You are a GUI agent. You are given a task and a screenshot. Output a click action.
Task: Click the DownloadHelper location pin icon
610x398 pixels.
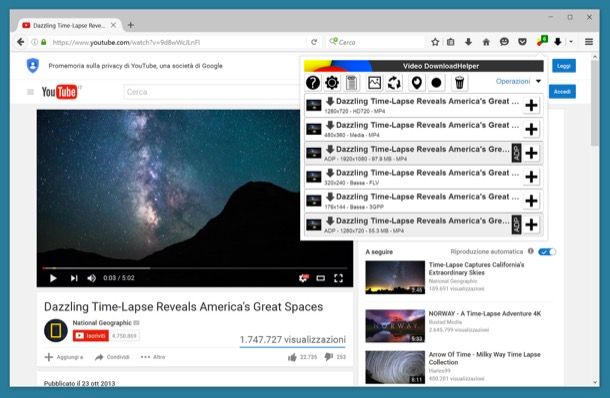[417, 82]
